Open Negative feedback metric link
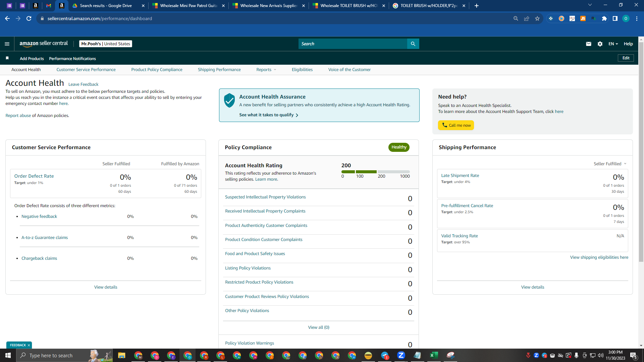Viewport: 644px width, 362px height. click(x=39, y=217)
